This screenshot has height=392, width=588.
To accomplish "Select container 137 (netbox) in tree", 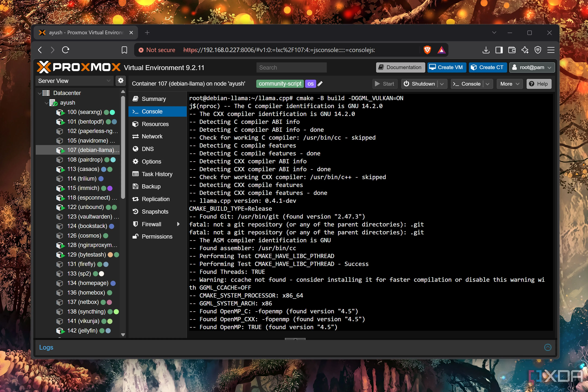I will pos(78,302).
